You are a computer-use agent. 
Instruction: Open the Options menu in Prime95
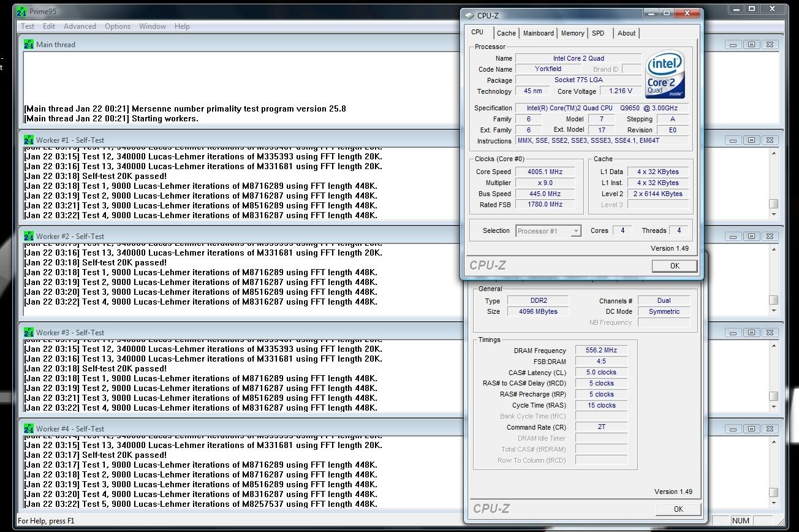tap(118, 26)
